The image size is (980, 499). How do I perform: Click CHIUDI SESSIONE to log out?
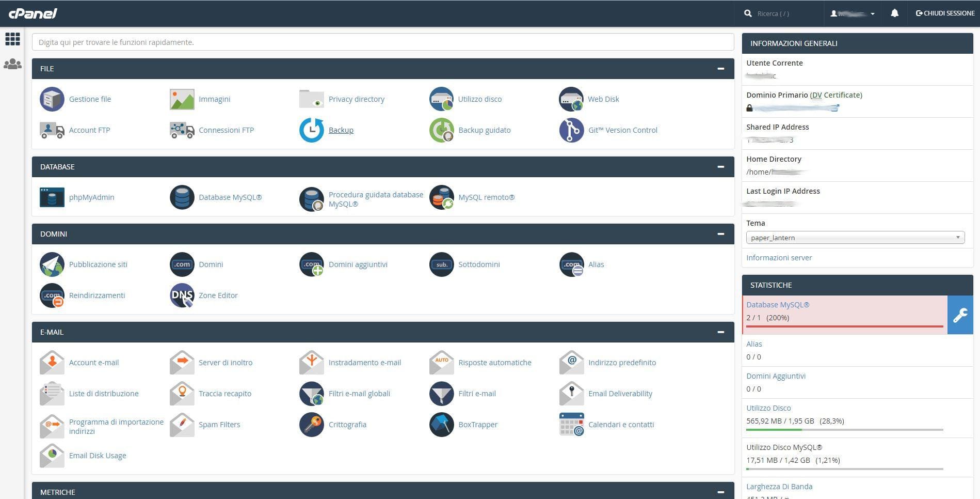945,13
